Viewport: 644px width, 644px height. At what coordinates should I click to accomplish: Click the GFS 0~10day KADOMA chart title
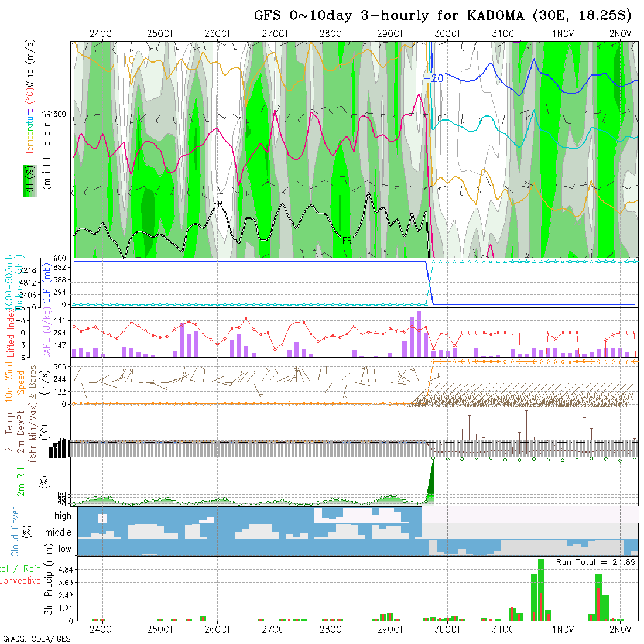(x=443, y=15)
